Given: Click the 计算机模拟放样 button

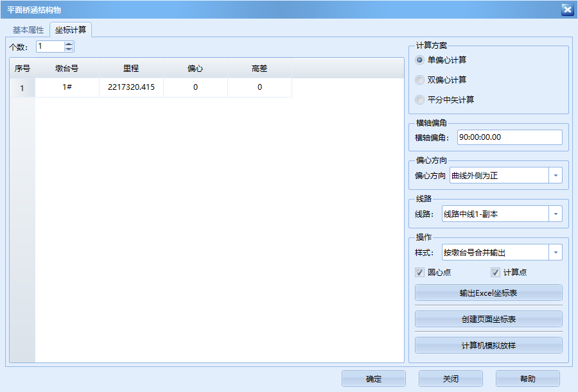Looking at the screenshot, I should [489, 345].
